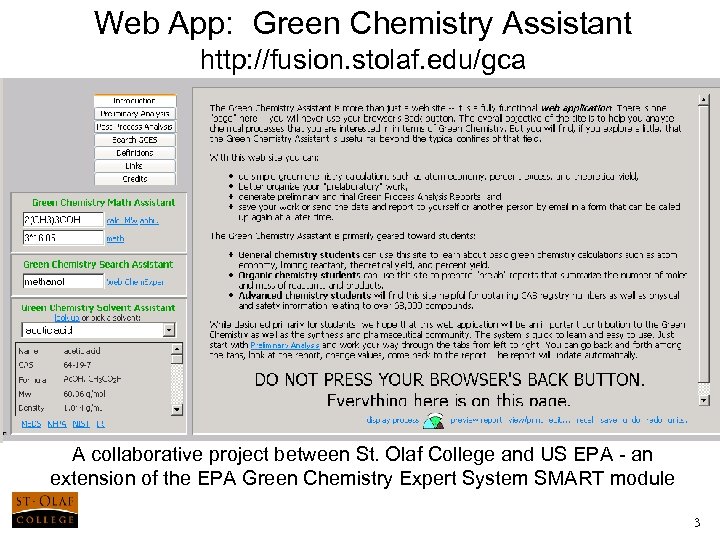Click the methanol search input field

click(x=63, y=281)
